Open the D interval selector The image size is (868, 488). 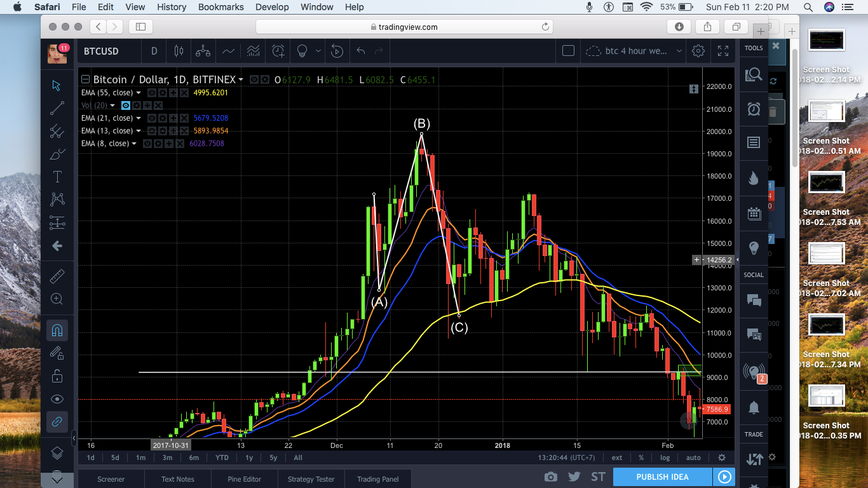[154, 51]
